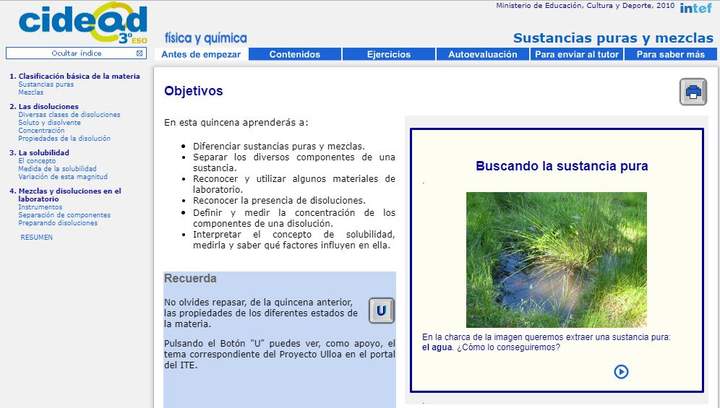Go to 'Sustancias puras' in the index
The image size is (720, 408).
click(46, 84)
